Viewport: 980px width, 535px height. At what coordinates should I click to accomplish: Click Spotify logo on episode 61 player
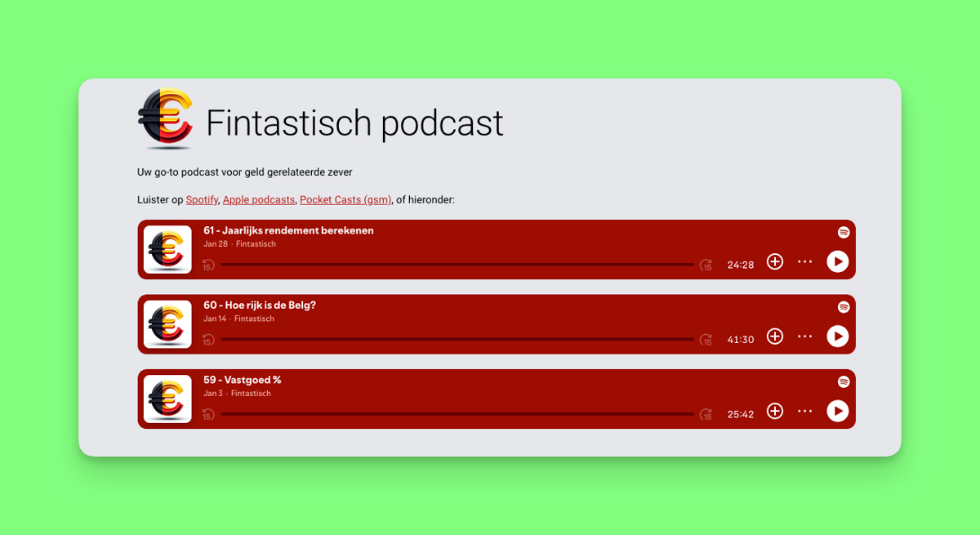[844, 233]
